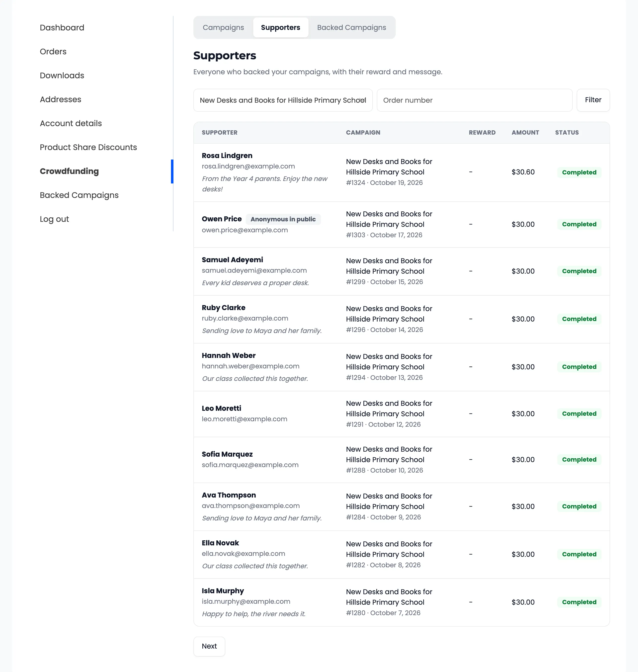This screenshot has width=638, height=672.
Task: Select Crowdfunding in the sidebar
Action: click(x=69, y=171)
